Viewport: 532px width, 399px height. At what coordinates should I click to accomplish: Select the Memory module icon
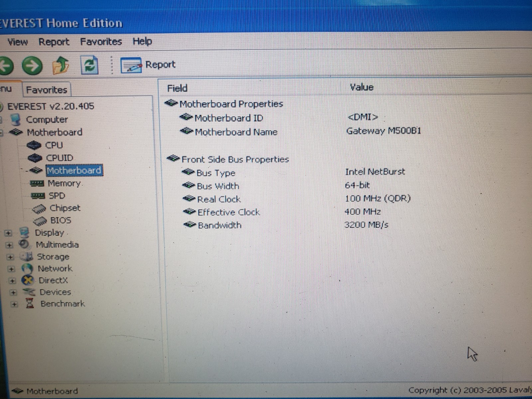[37, 184]
